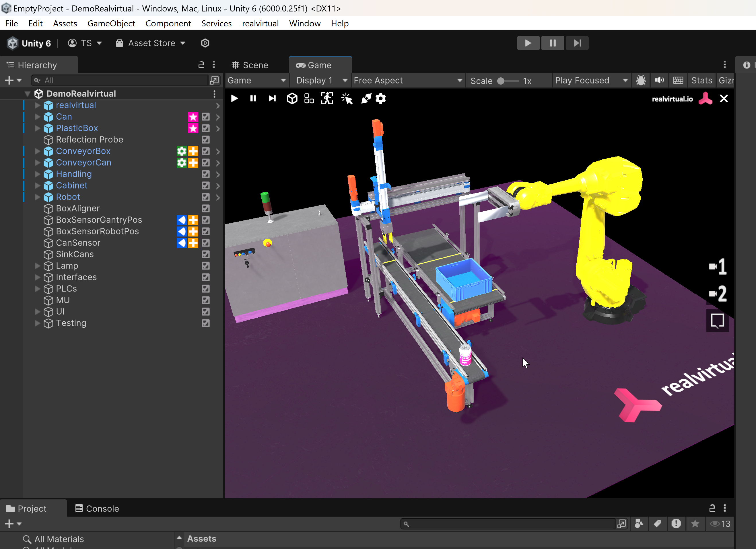Expand the ConveyorBox hierarchy item

pyautogui.click(x=38, y=151)
